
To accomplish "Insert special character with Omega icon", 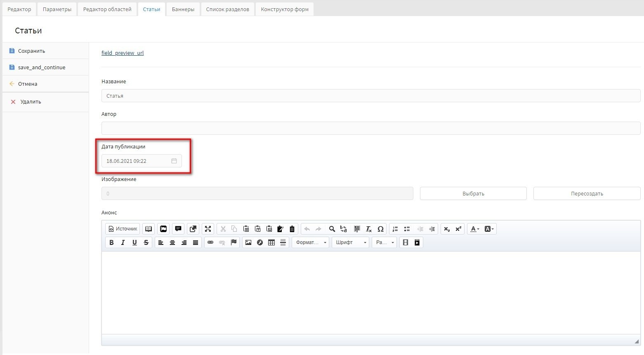I will pyautogui.click(x=380, y=229).
